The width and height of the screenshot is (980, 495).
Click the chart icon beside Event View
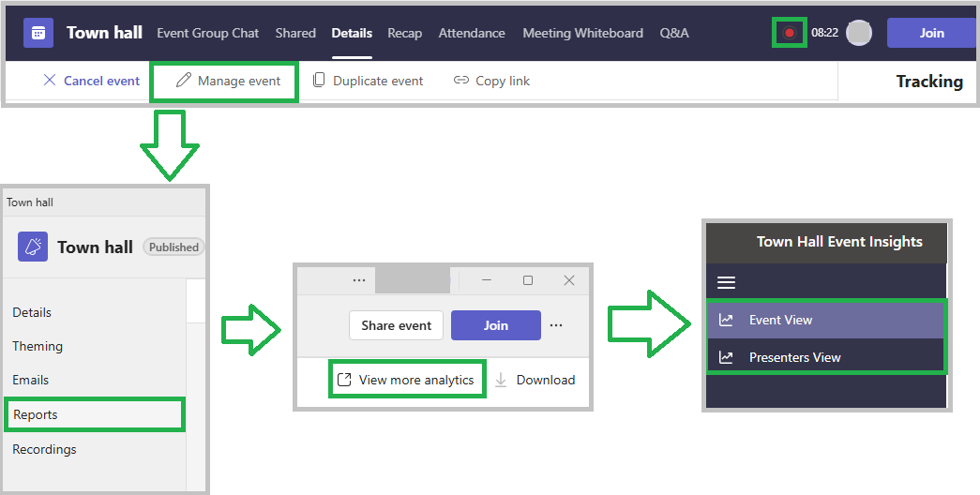[x=726, y=320]
